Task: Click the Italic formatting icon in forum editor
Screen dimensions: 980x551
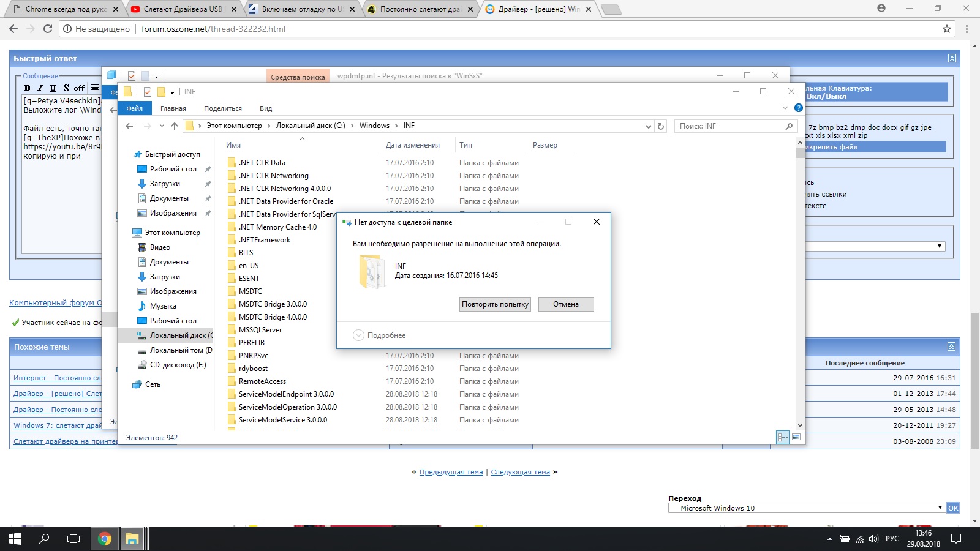Action: pos(40,88)
